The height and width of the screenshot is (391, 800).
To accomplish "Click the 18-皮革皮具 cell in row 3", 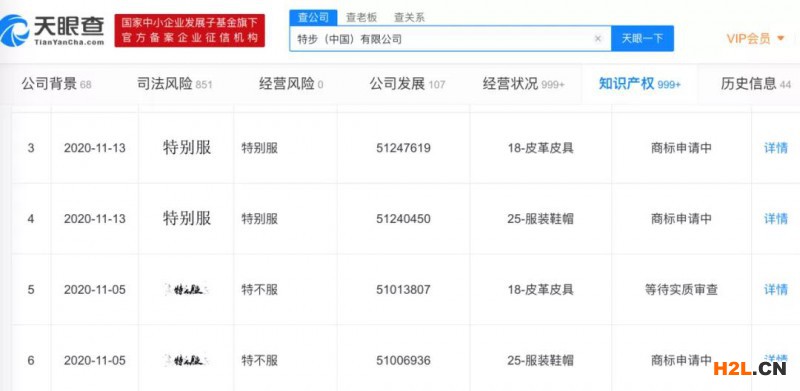I will (540, 148).
